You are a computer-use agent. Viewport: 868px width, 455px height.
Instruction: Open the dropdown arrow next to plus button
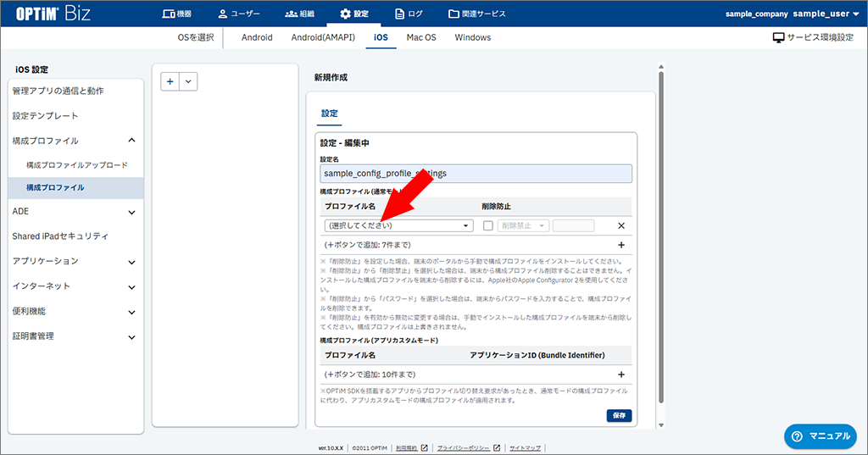[x=187, y=81]
